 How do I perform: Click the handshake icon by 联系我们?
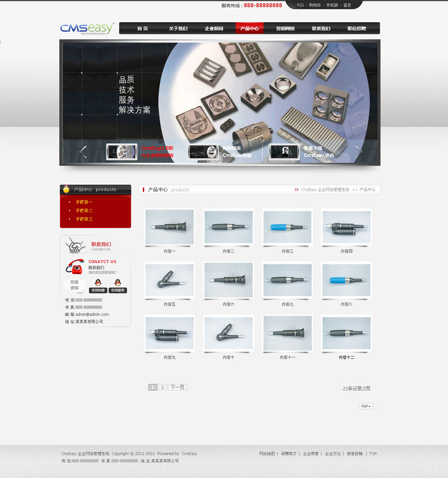tap(75, 245)
